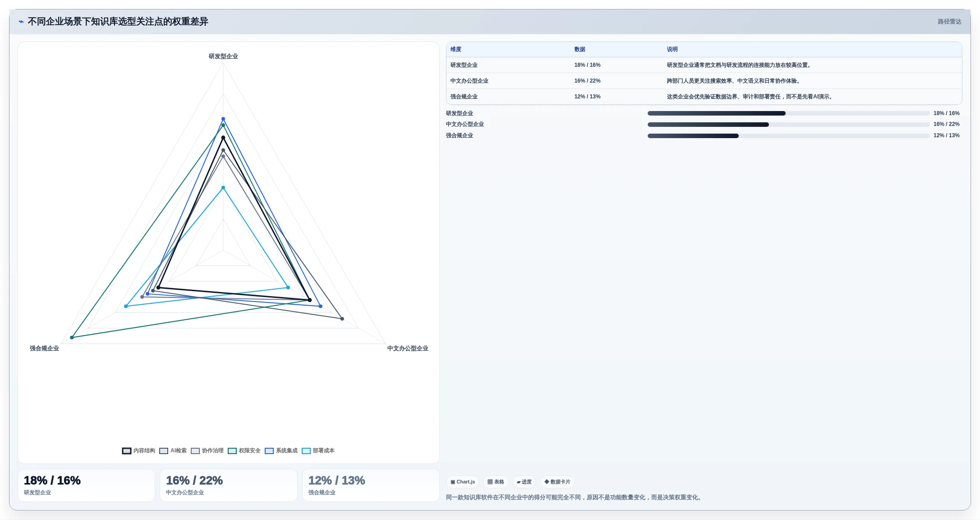Toggle the 系统集成 legend dataset
Image resolution: width=980 pixels, height=520 pixels.
[281, 450]
